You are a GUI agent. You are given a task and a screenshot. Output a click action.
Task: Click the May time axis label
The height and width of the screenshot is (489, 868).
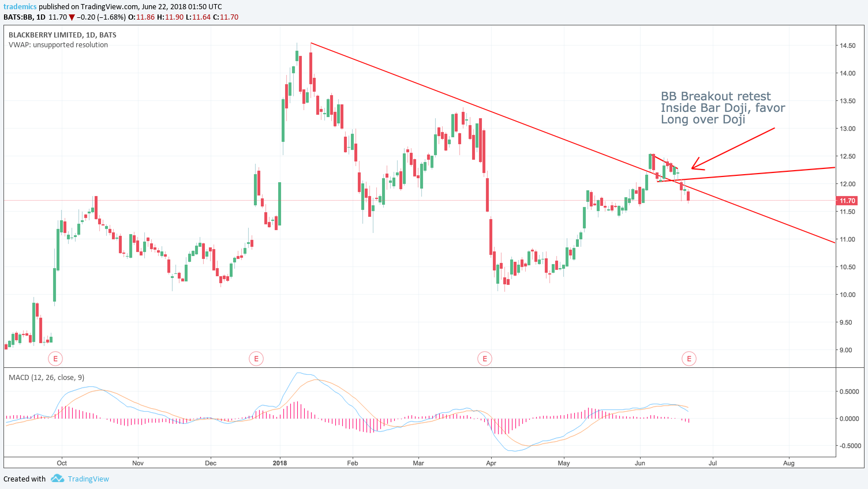pyautogui.click(x=564, y=463)
